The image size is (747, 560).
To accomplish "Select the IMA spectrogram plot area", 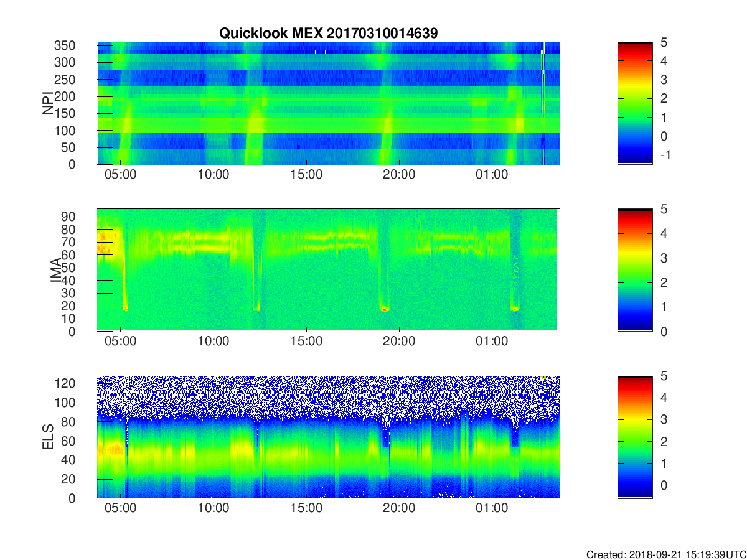I will pos(329,270).
